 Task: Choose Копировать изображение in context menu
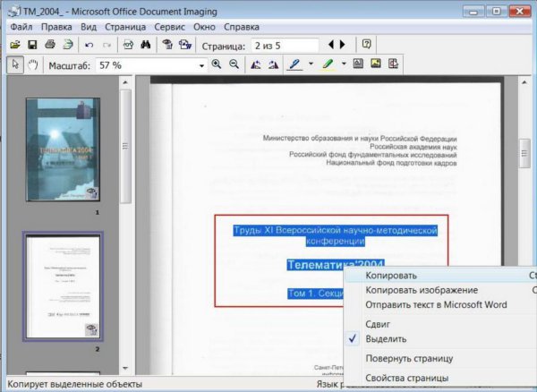tap(441, 290)
